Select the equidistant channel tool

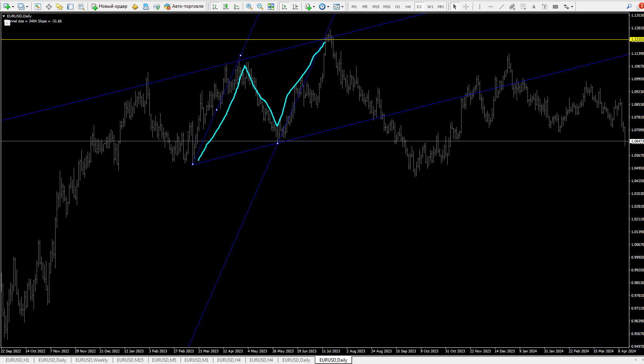pos(512,7)
